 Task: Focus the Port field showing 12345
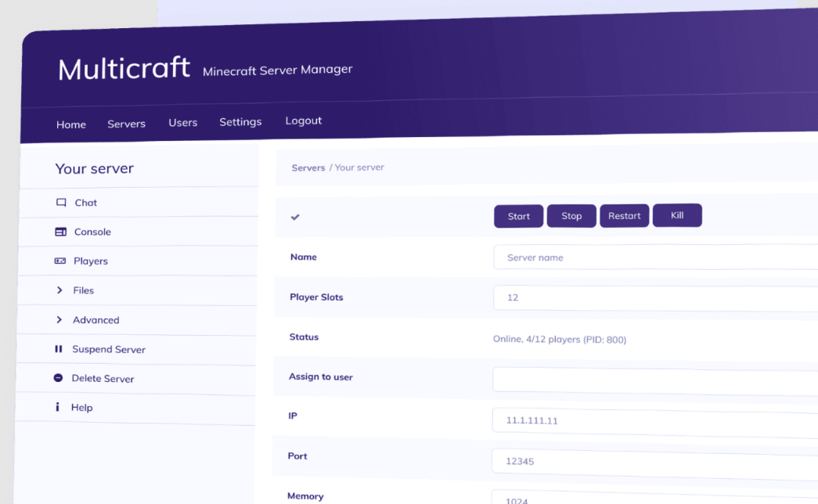tap(654, 464)
